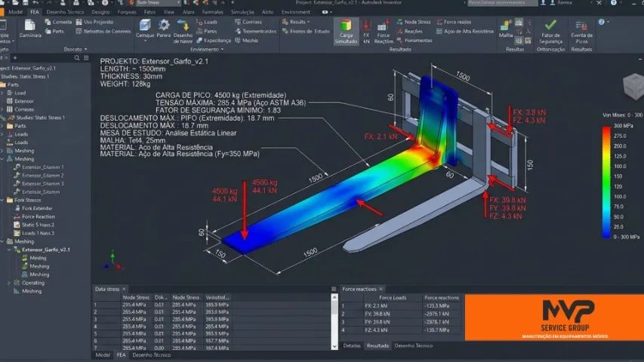Click the title bar search field

tap(502, 3)
